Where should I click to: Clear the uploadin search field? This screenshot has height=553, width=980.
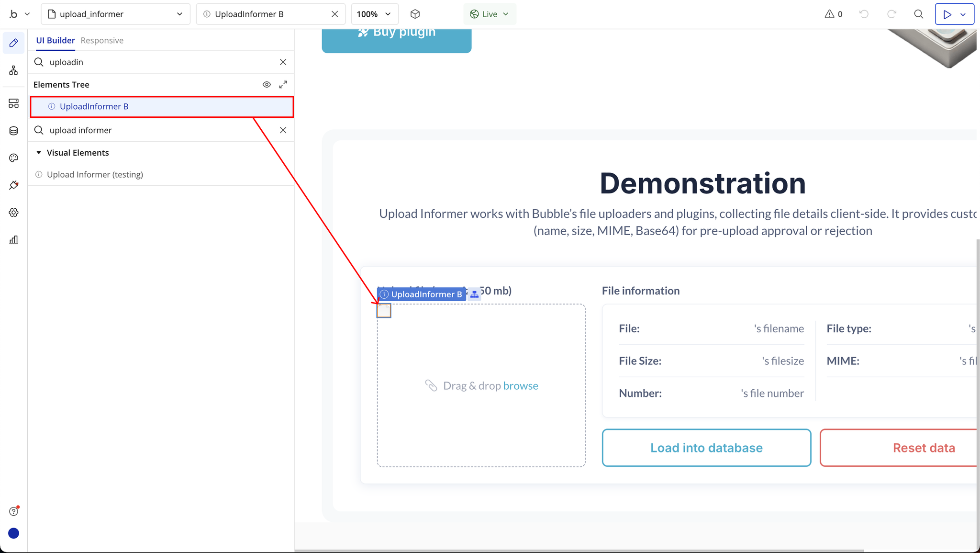click(283, 62)
